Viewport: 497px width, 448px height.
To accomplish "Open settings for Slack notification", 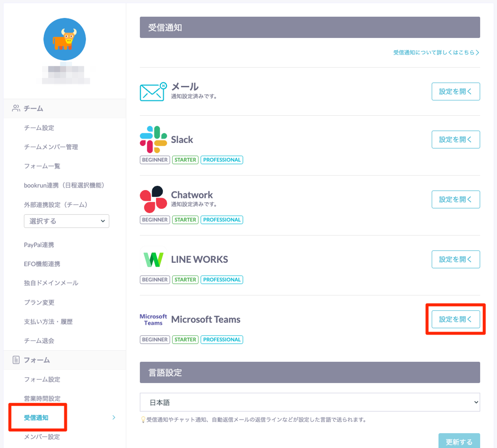I will [456, 139].
